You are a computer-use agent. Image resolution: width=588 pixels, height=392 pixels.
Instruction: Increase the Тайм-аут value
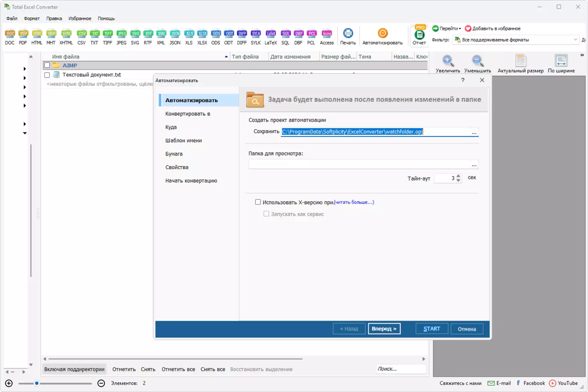click(458, 176)
